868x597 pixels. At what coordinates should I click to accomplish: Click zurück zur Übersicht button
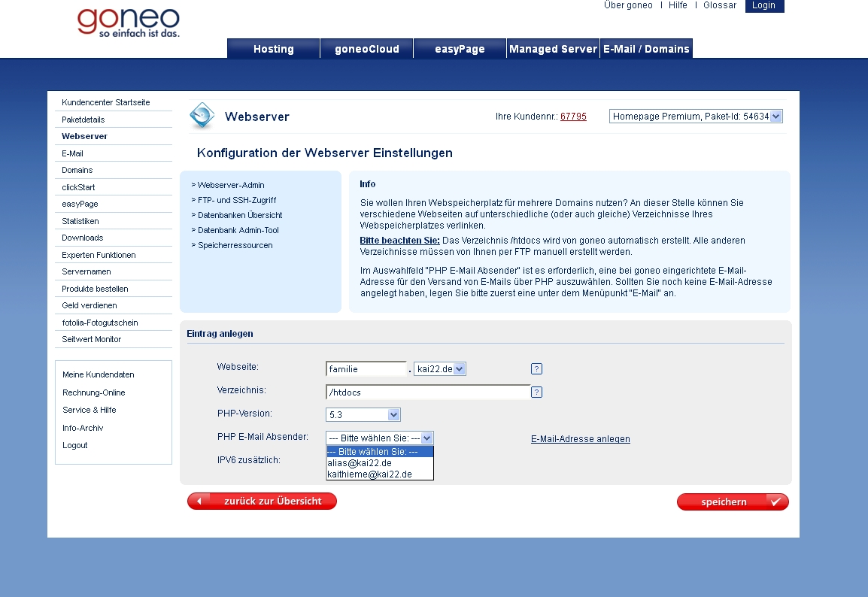coord(262,501)
